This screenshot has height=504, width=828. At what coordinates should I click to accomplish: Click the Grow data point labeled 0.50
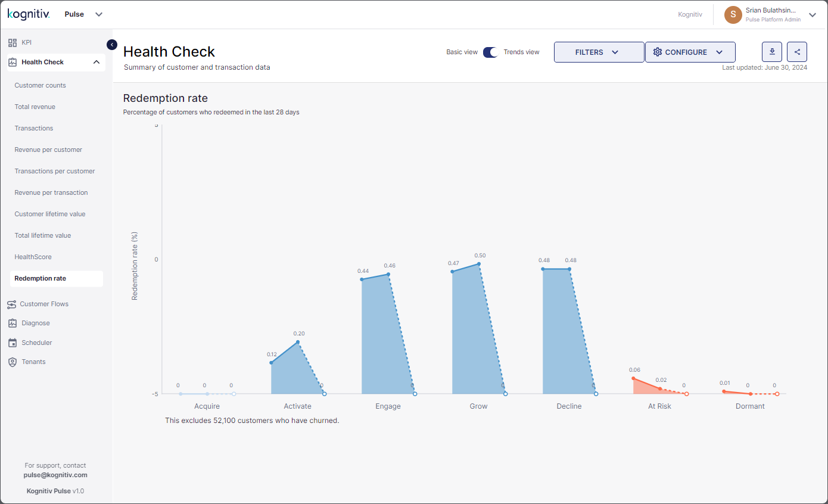[x=478, y=264]
